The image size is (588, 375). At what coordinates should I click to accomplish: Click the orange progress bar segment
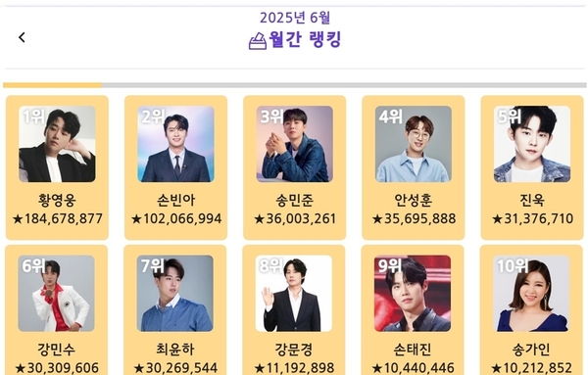(52, 85)
